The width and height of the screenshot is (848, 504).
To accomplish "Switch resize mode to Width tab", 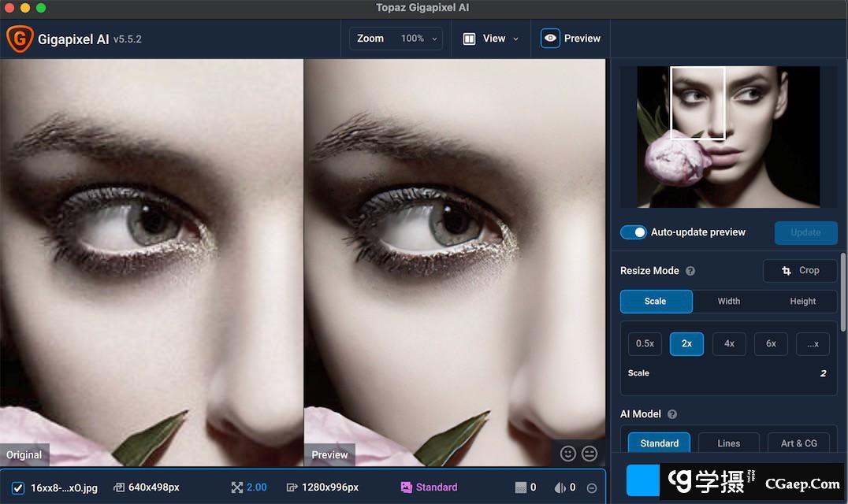I will (x=728, y=301).
